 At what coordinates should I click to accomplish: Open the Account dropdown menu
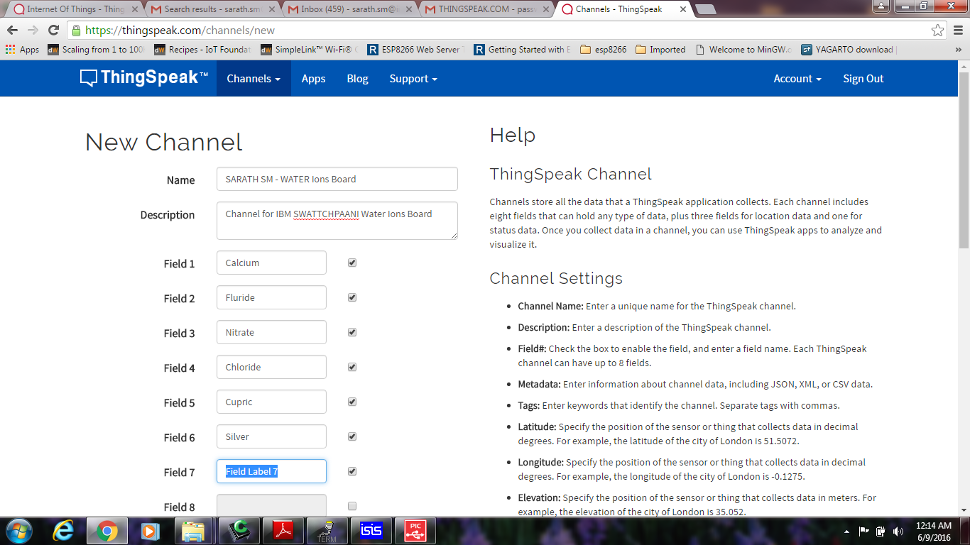click(797, 79)
